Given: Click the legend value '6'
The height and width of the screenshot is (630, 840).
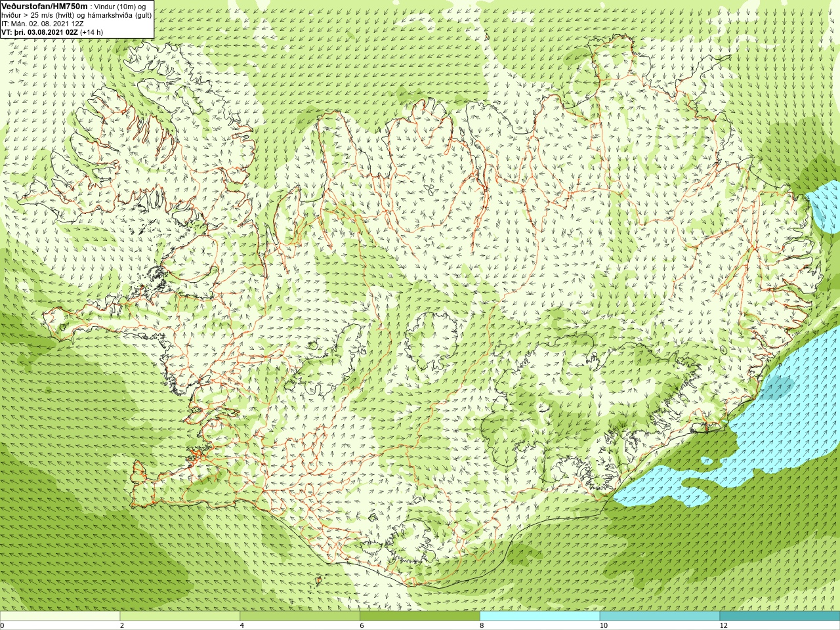Looking at the screenshot, I should tap(362, 625).
